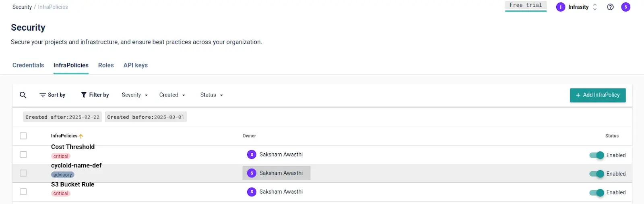Viewport: 644px width, 204px height.
Task: Open the cycloid-name-def policy
Action: click(x=76, y=165)
